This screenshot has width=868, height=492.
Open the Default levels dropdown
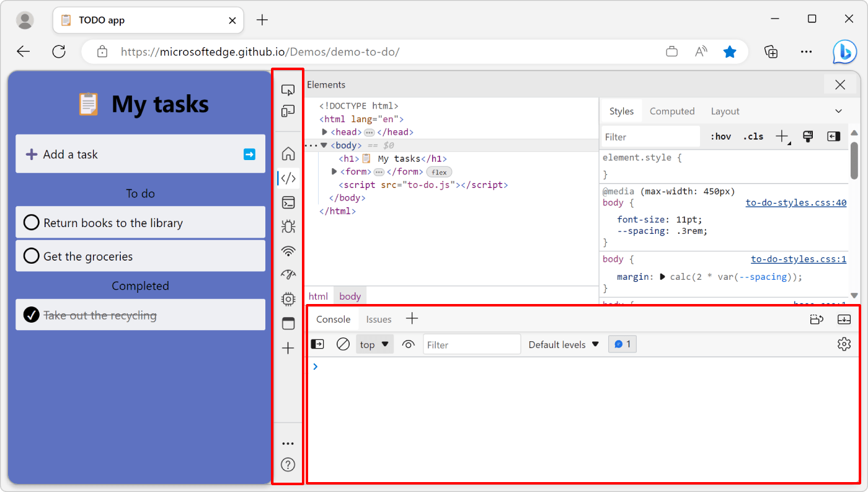pos(563,344)
